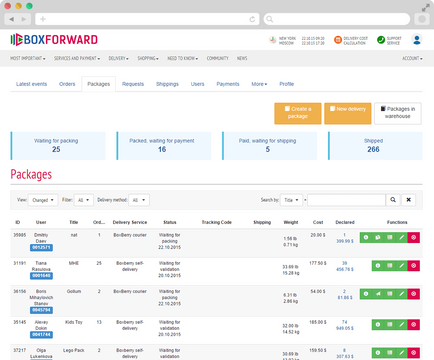Expand the Services and Payment menu
The height and width of the screenshot is (360, 434).
[x=77, y=58]
